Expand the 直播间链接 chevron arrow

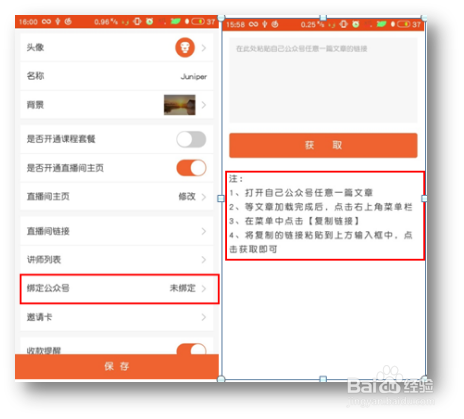coord(204,231)
